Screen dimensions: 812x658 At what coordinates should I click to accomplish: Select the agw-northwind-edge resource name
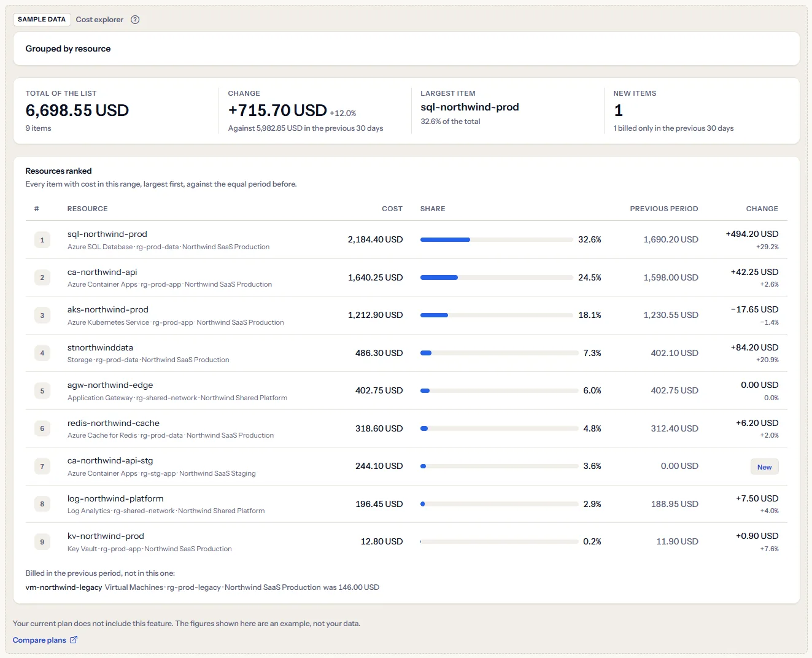click(110, 385)
